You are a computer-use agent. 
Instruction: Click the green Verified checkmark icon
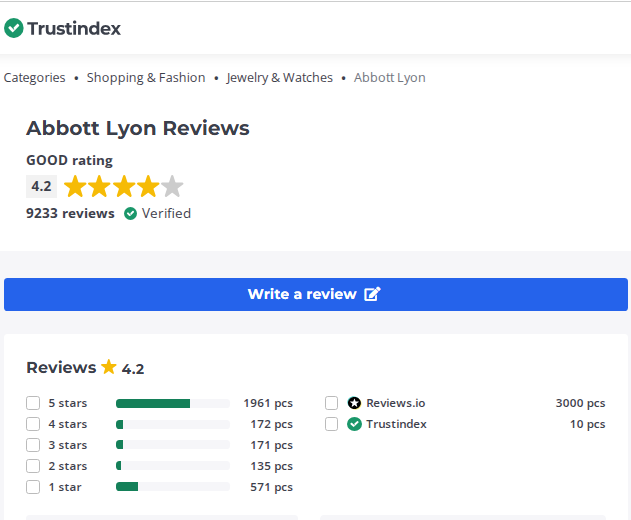(130, 214)
